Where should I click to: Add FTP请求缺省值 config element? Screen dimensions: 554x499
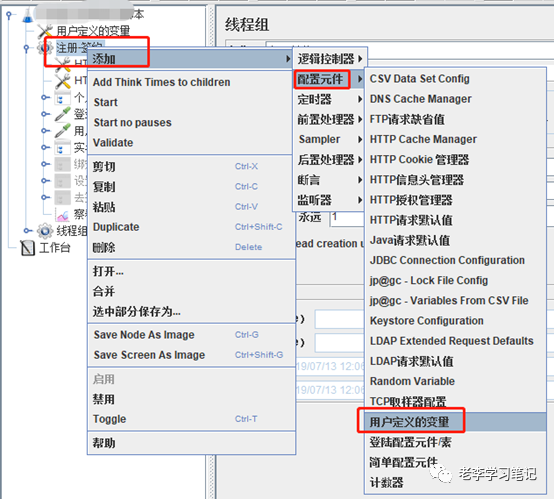coord(455,119)
